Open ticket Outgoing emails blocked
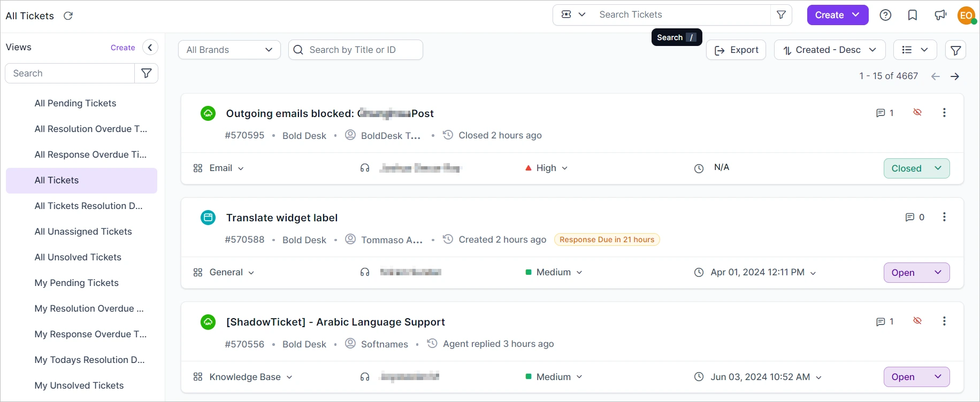 (330, 113)
